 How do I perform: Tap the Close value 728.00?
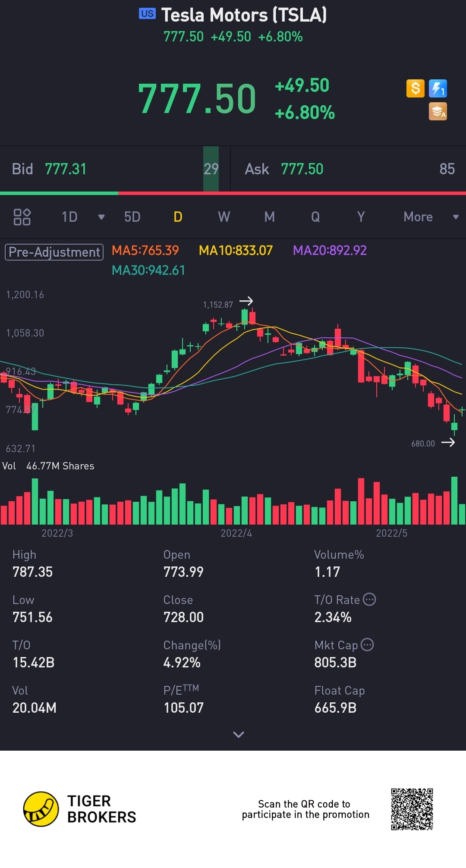[183, 617]
